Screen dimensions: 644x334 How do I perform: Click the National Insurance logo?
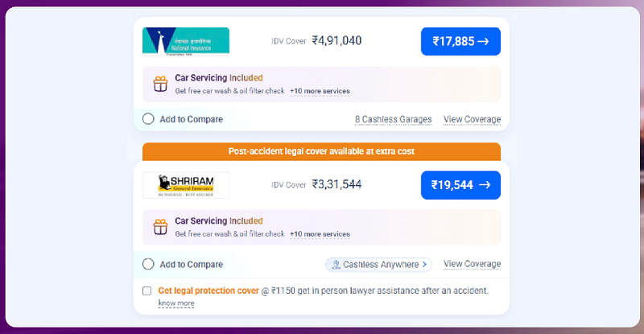pos(186,41)
